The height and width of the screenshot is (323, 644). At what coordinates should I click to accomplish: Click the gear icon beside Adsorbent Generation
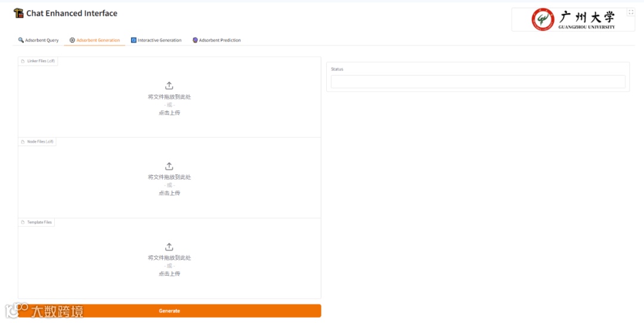pyautogui.click(x=72, y=40)
